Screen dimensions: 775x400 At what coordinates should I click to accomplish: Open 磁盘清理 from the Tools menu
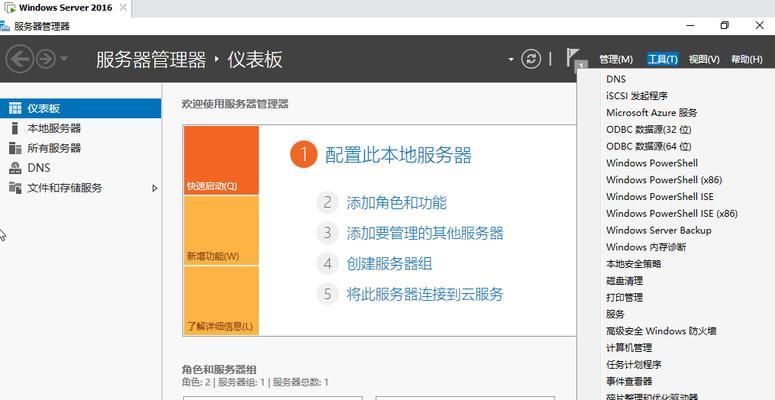[624, 280]
